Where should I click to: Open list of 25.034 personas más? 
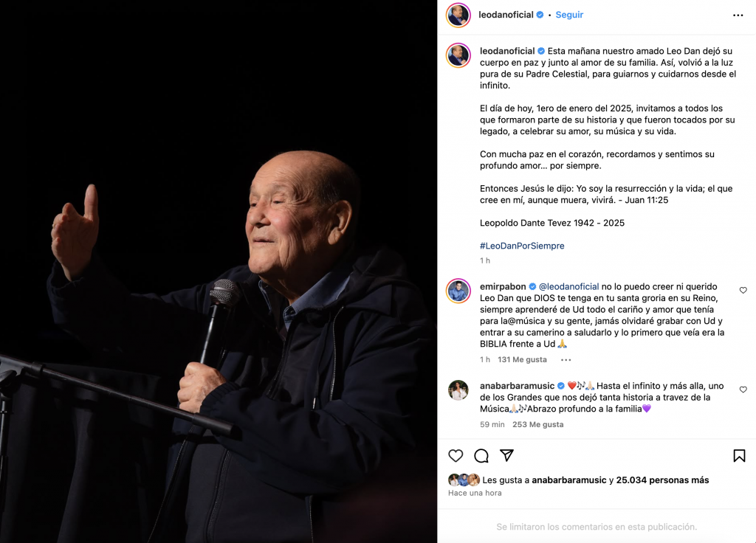click(662, 480)
